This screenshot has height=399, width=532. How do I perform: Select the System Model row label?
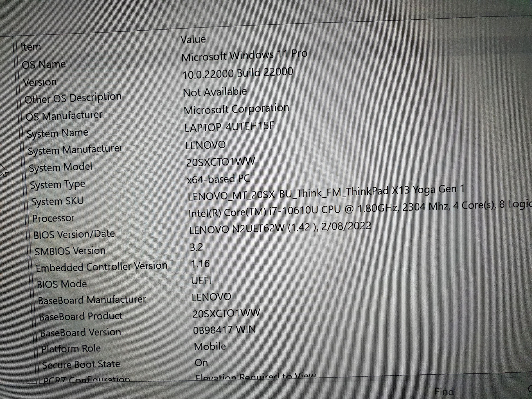(61, 167)
